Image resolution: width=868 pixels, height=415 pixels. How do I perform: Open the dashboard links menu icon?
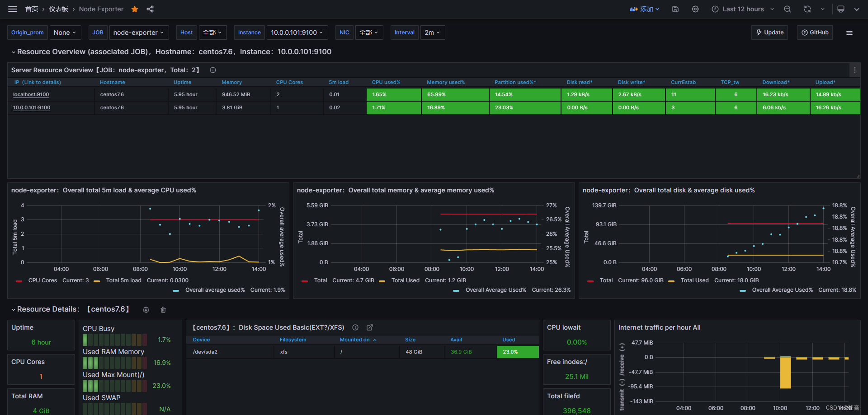pyautogui.click(x=849, y=33)
